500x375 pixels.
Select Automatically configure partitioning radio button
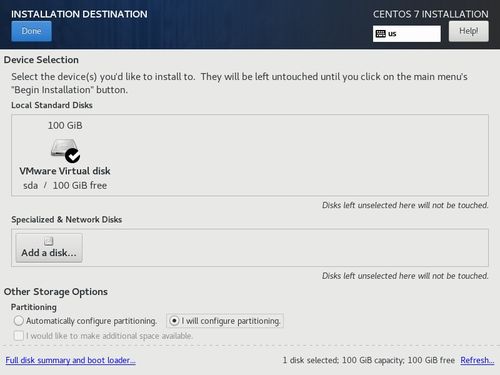[19, 321]
